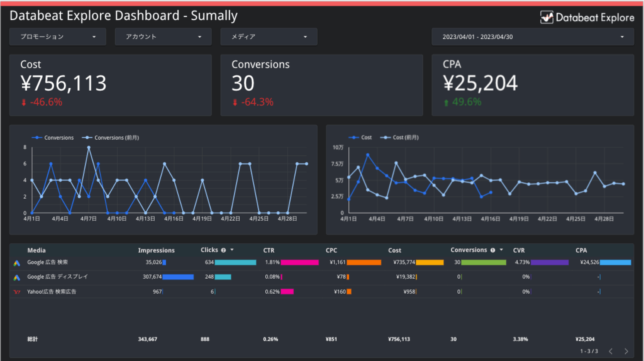Click the -46.6% cost change value
644x361 pixels.
pos(46,103)
